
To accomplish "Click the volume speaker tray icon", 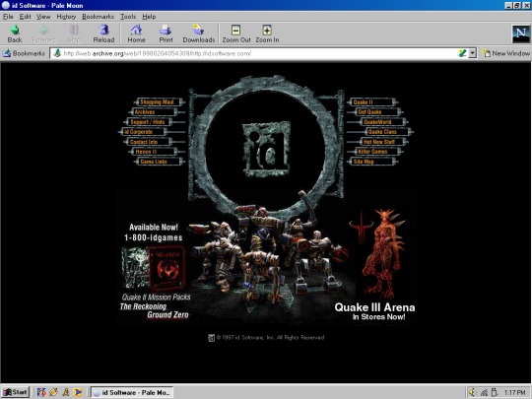I will (x=472, y=392).
